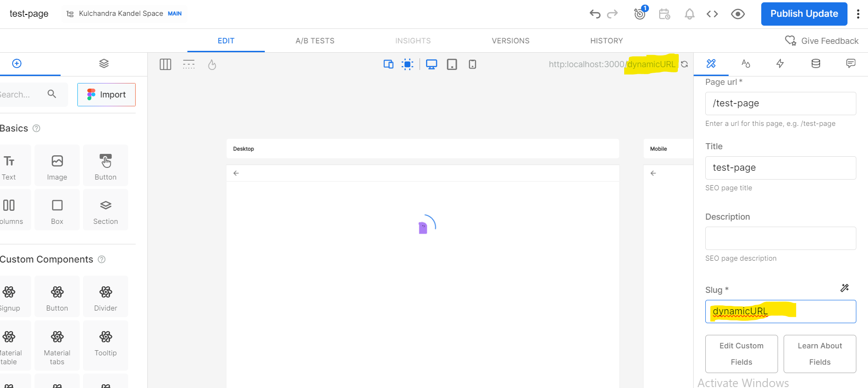Open the comments panel icon
This screenshot has width=868, height=388.
click(x=851, y=63)
